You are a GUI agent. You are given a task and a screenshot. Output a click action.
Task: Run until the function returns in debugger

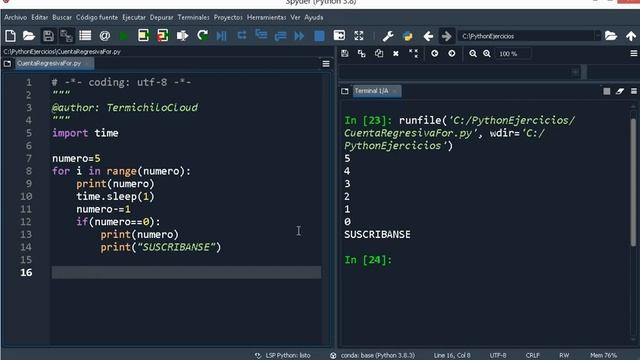pyautogui.click(x=280, y=36)
